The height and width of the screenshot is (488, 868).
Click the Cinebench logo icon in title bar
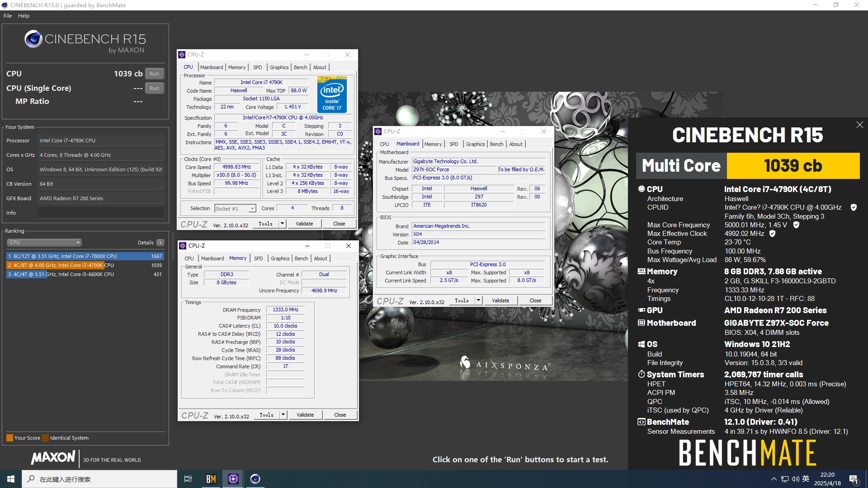[x=5, y=5]
